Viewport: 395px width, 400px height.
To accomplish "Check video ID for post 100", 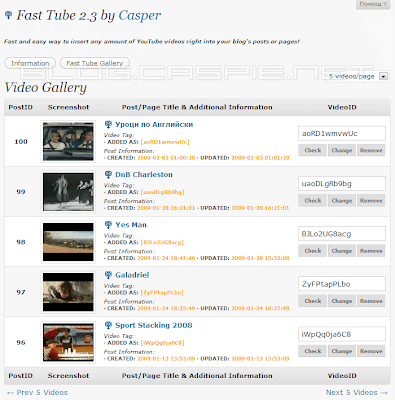I will 313,150.
